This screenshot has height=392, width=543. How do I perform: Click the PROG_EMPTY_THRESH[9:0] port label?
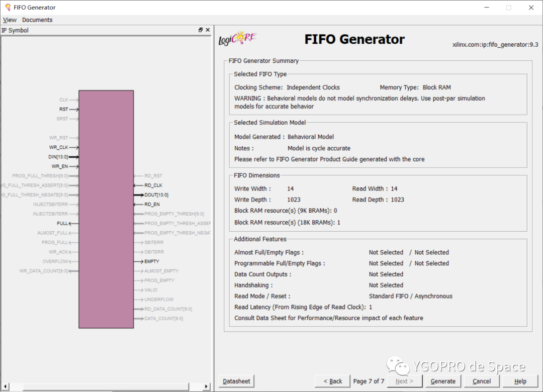click(174, 214)
